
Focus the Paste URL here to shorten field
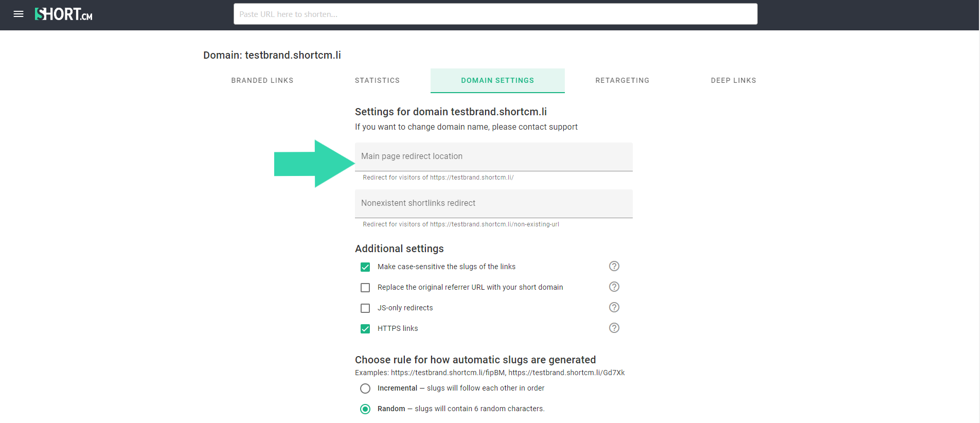click(495, 14)
